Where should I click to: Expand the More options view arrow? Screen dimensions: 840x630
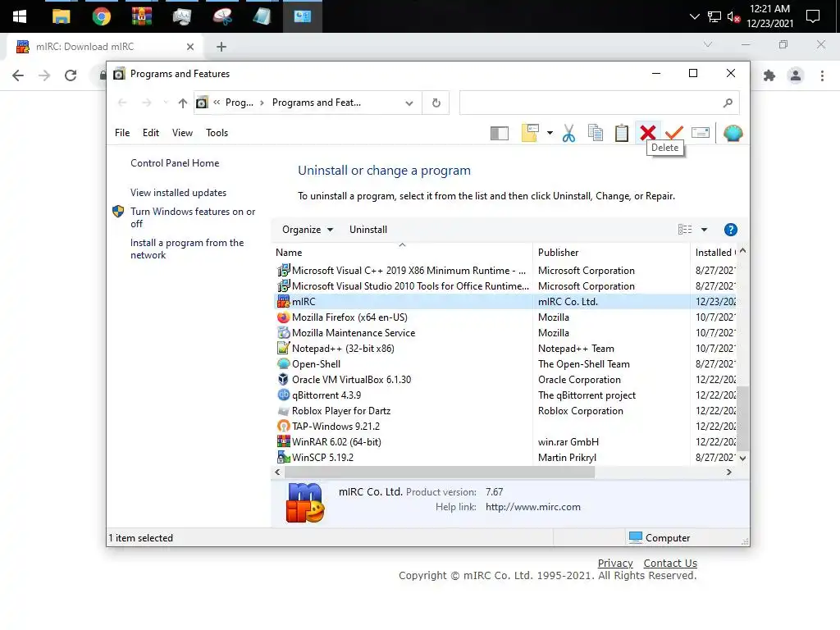click(x=704, y=230)
